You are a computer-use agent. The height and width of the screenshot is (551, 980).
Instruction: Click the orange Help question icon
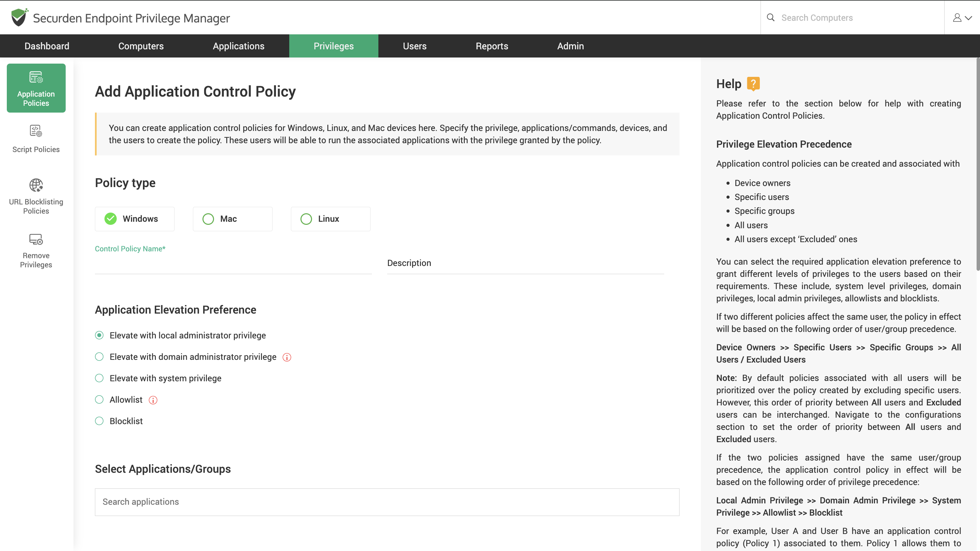(753, 84)
